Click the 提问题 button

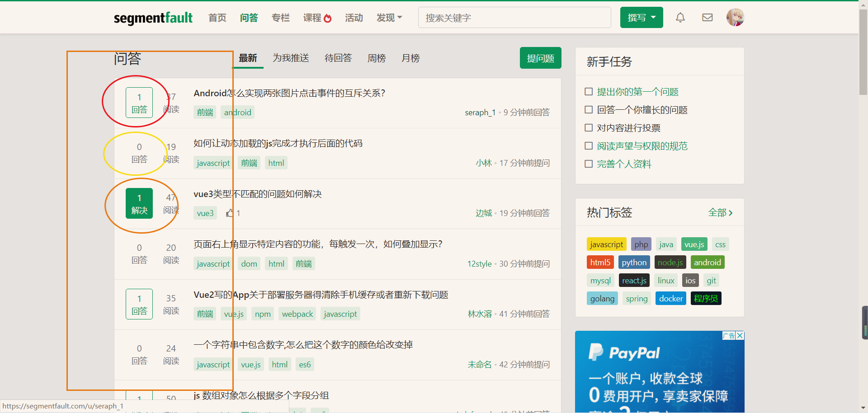540,58
